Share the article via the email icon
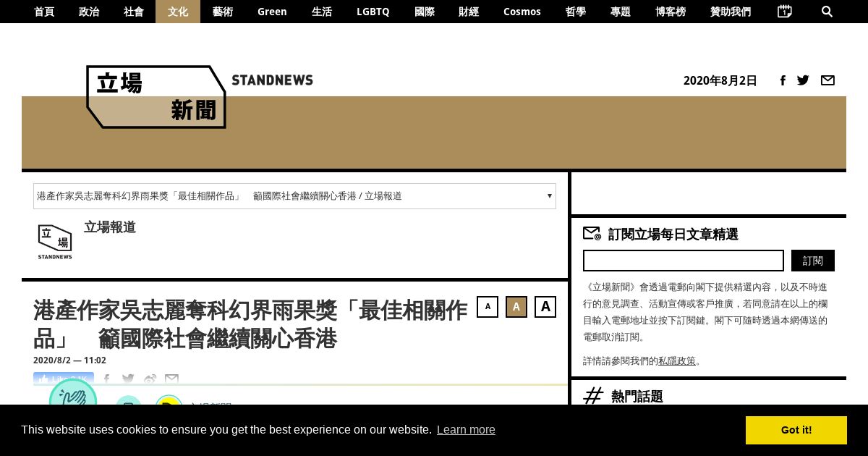Image resolution: width=868 pixels, height=456 pixels. tap(171, 379)
